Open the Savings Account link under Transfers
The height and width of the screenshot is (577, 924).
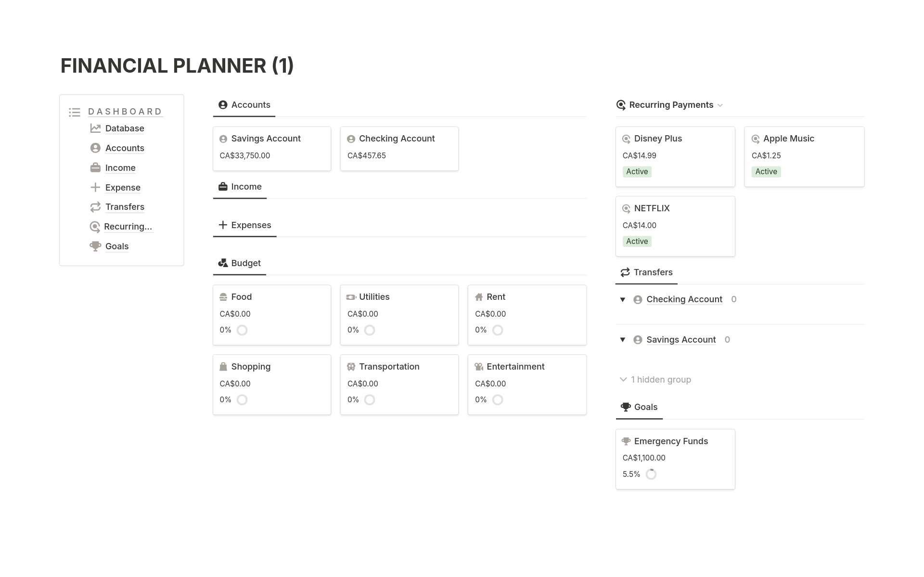click(681, 339)
